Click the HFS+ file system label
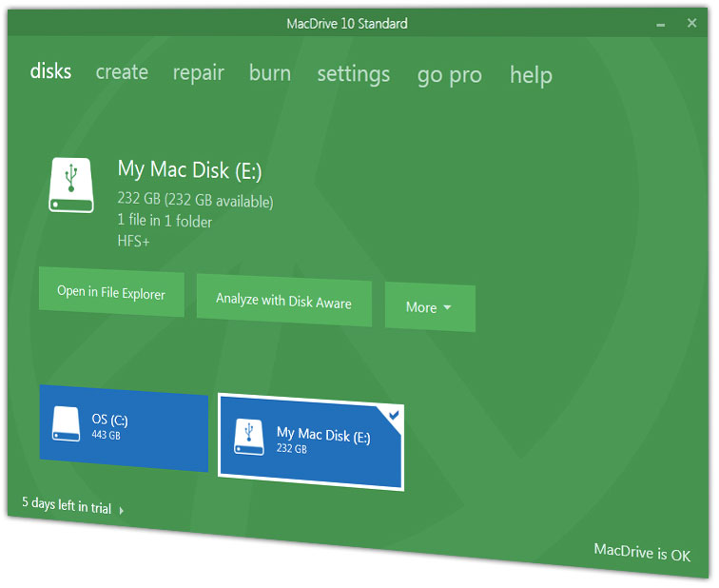Screen dimensions: 719x588 click(133, 241)
